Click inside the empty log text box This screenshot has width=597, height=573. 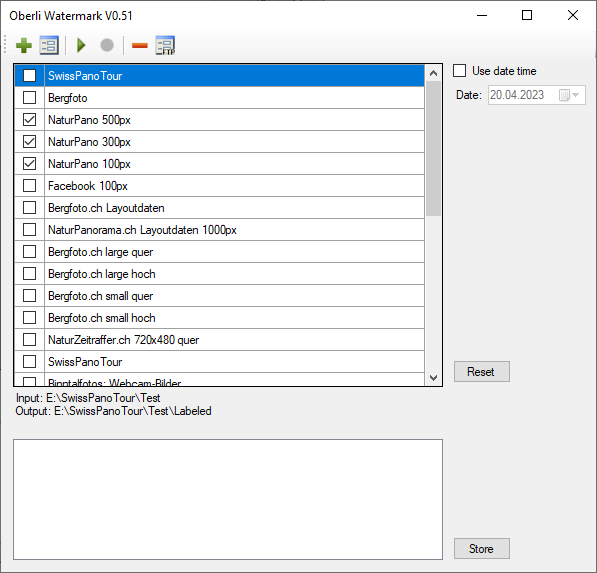(x=228, y=500)
